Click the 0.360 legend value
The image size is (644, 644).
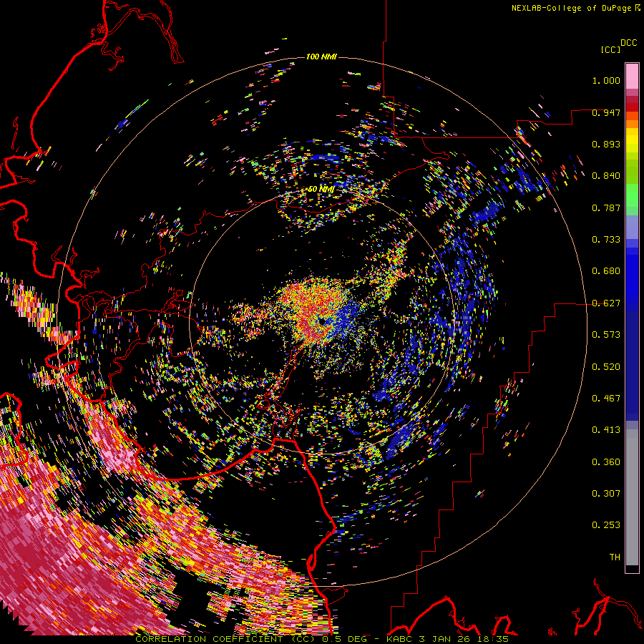pos(606,462)
